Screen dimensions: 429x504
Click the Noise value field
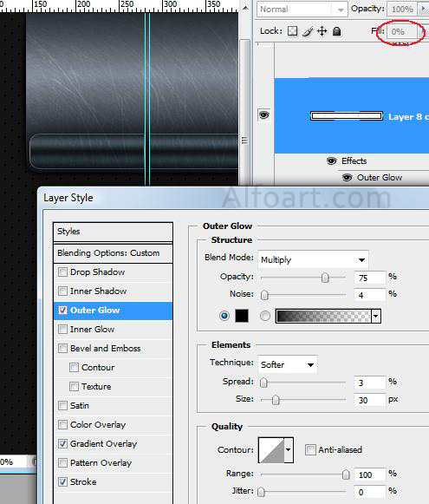click(369, 295)
